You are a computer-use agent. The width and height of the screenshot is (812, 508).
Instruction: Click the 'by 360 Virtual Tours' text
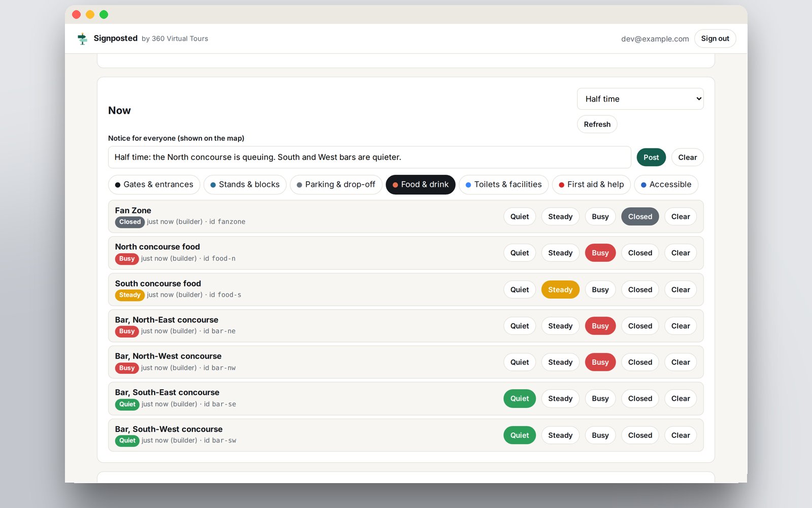pyautogui.click(x=175, y=39)
